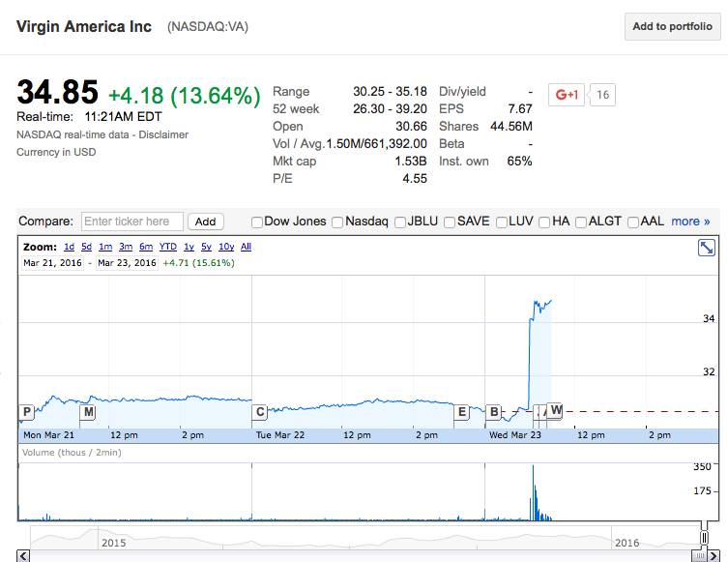Grab the timeline range slider handle
728x562 pixels.
pyautogui.click(x=704, y=538)
